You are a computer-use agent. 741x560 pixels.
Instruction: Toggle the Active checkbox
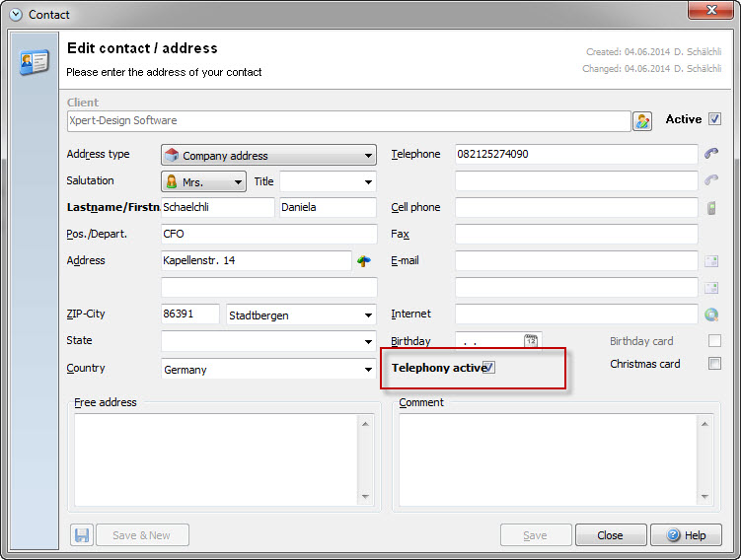(x=714, y=119)
